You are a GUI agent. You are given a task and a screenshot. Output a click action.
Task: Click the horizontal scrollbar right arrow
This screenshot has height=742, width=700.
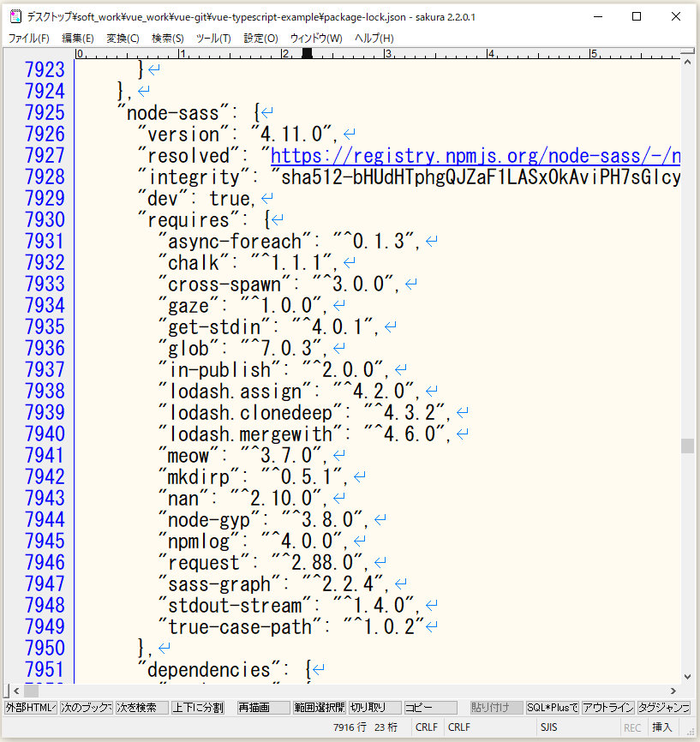[x=673, y=691]
